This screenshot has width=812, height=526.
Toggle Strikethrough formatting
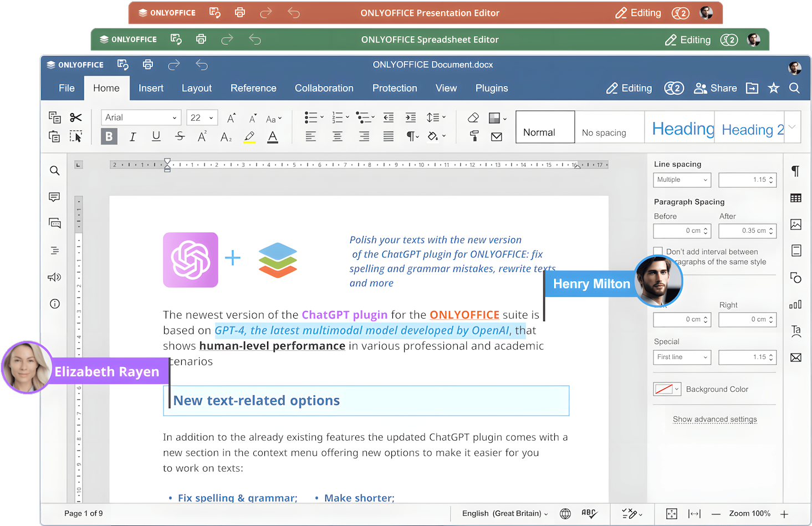pyautogui.click(x=180, y=136)
